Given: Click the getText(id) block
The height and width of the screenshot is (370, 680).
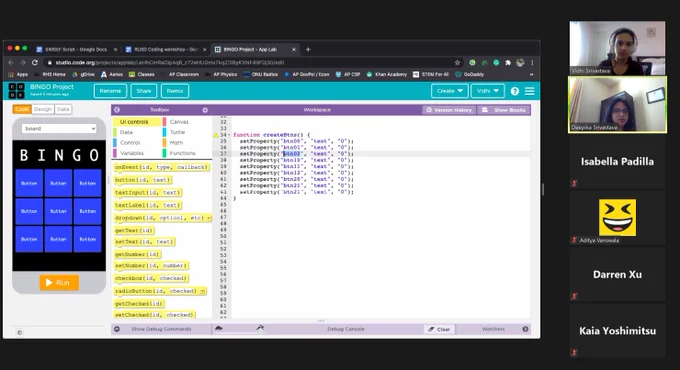Looking at the screenshot, I should click(134, 230).
